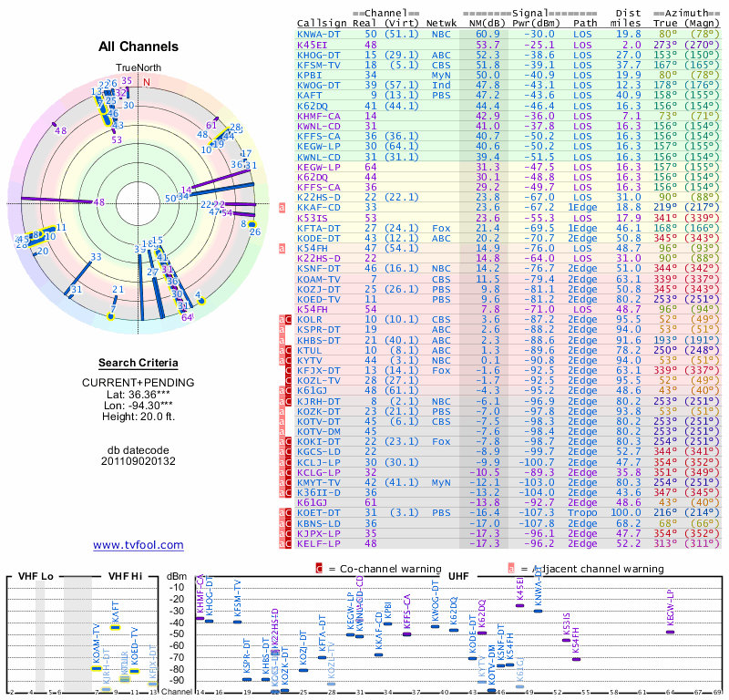Select KBNS-LD callsign in the table

click(318, 524)
